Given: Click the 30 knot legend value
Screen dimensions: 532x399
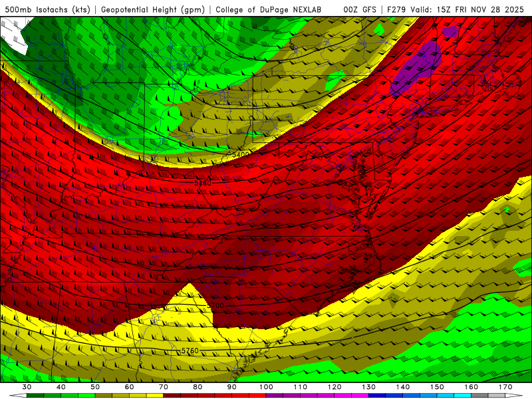Looking at the screenshot, I should click(27, 387).
